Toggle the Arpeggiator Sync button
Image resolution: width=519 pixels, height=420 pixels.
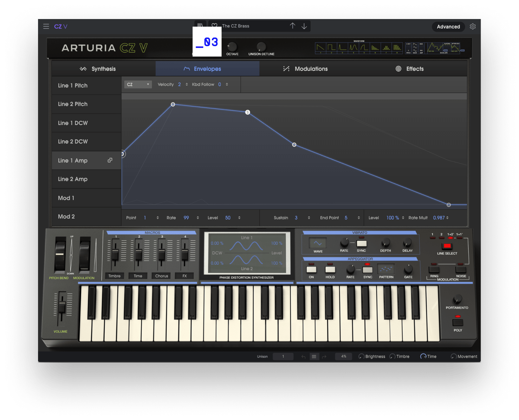[x=368, y=270]
